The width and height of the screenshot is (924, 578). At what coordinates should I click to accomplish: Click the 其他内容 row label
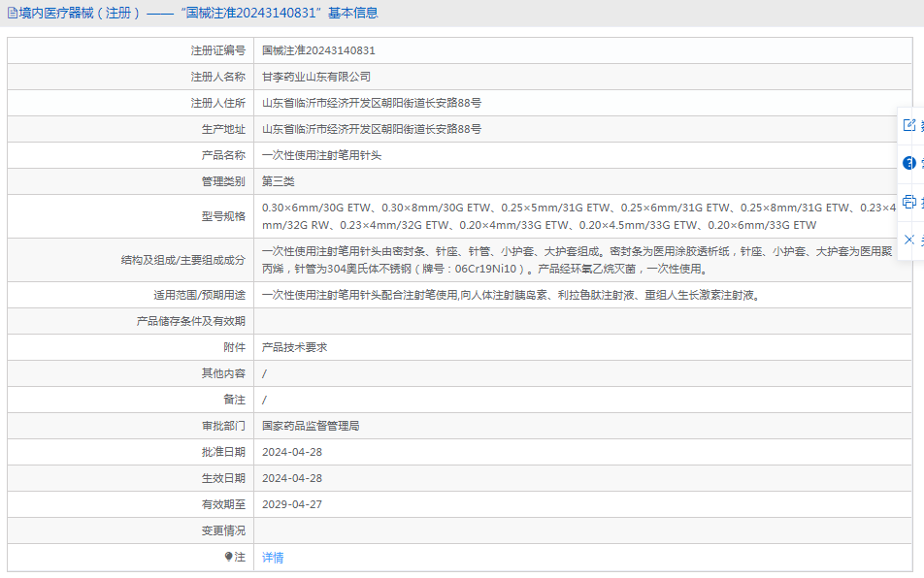pos(223,373)
